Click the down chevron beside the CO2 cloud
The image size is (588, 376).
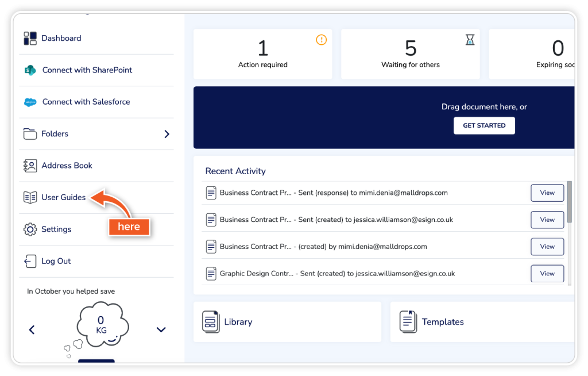click(161, 329)
